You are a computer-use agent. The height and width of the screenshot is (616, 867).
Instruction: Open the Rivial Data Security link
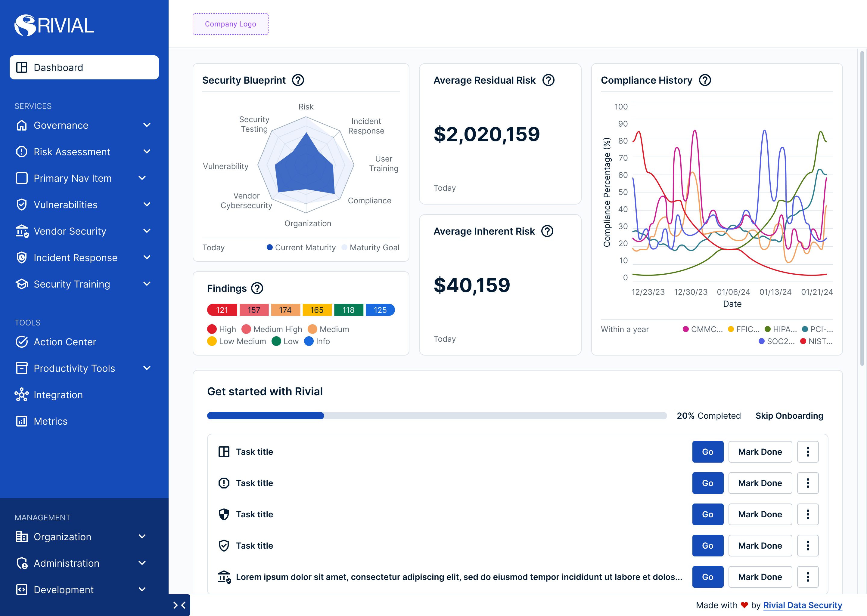803,605
